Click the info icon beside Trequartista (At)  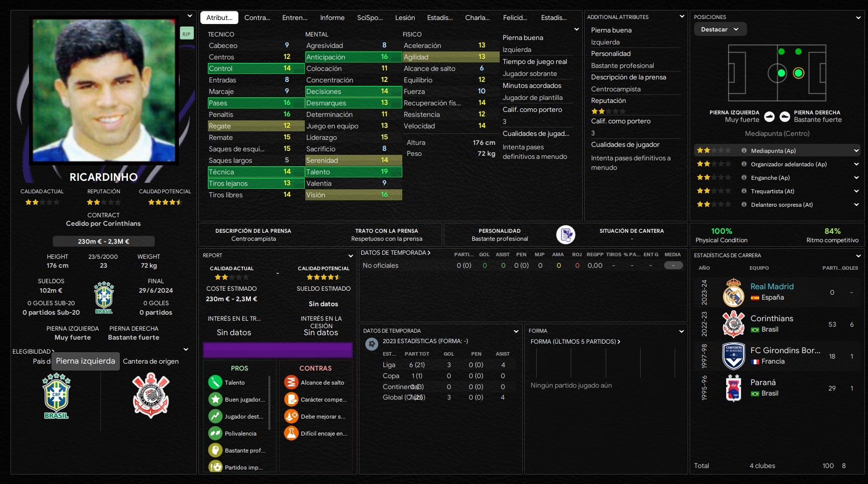[744, 191]
